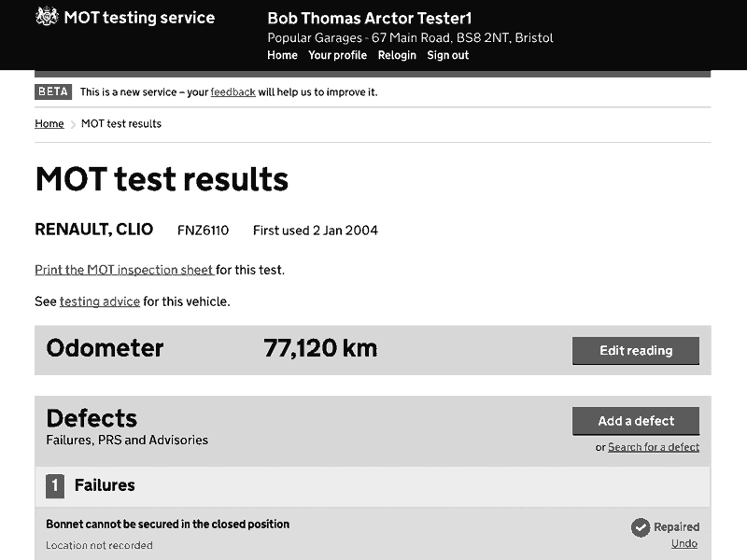The width and height of the screenshot is (747, 560).
Task: Click the BETA phase badge
Action: (x=53, y=91)
